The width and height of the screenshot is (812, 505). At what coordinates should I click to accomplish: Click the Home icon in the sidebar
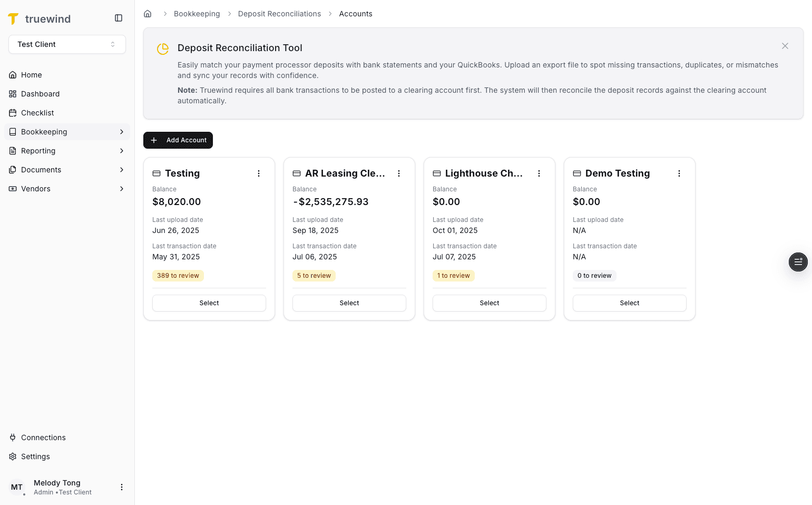coord(12,74)
